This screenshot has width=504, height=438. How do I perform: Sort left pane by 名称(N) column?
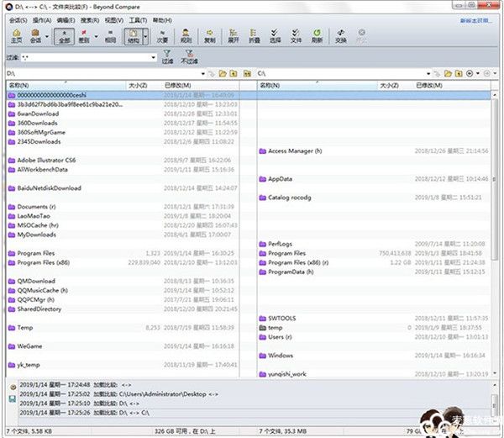(x=66, y=85)
